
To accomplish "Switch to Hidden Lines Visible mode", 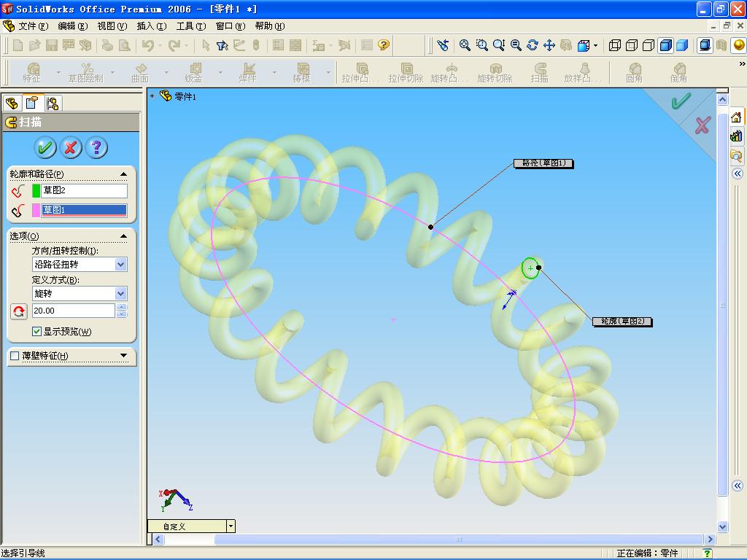I will tap(631, 45).
